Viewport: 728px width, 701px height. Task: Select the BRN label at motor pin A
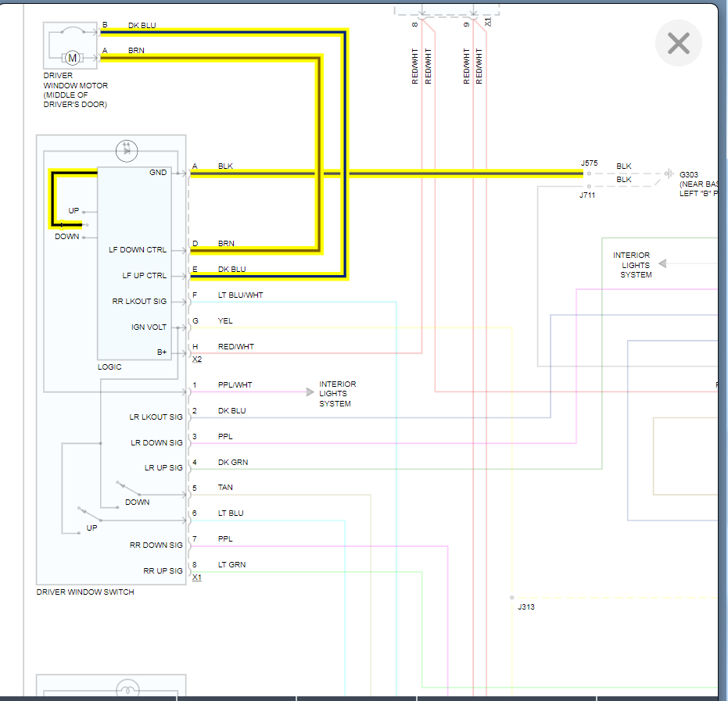tap(136, 51)
